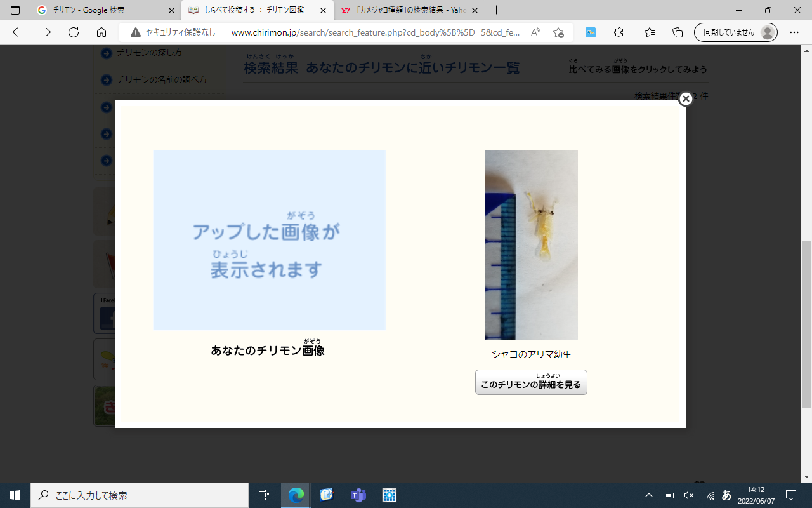Open the blue grid app on taskbar
The width and height of the screenshot is (812, 508).
(389, 495)
